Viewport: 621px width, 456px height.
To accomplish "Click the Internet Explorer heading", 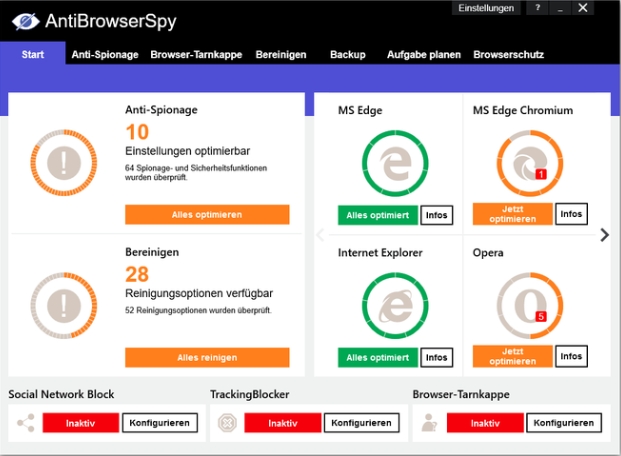I will [x=380, y=252].
